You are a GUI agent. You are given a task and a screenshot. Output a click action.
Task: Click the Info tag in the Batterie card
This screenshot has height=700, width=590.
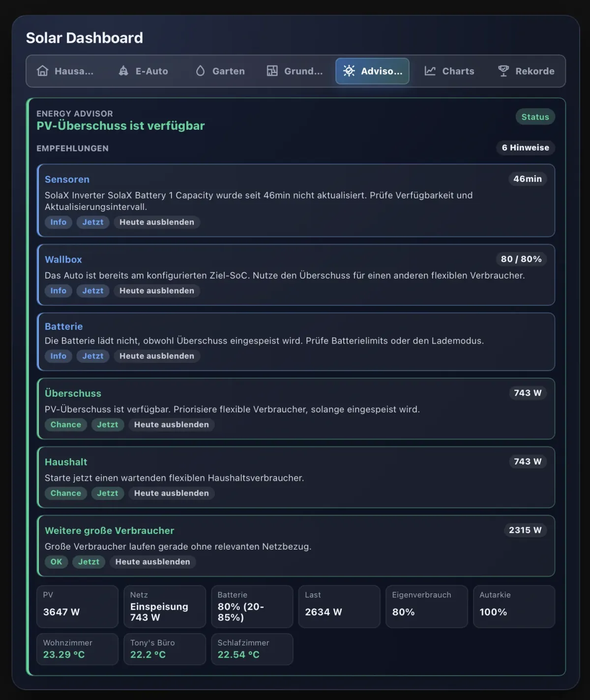59,356
